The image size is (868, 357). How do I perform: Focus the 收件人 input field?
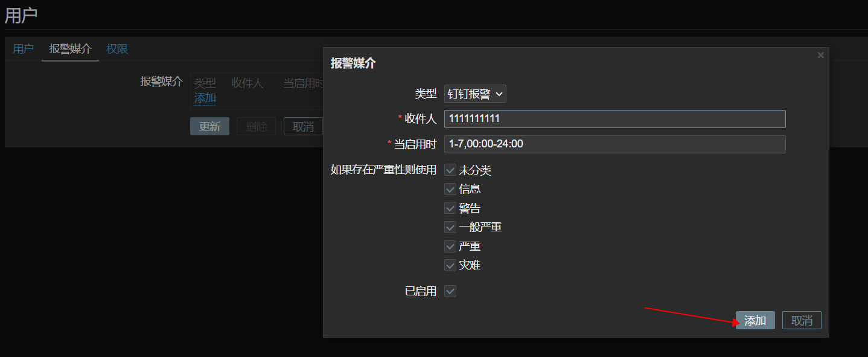tap(614, 119)
